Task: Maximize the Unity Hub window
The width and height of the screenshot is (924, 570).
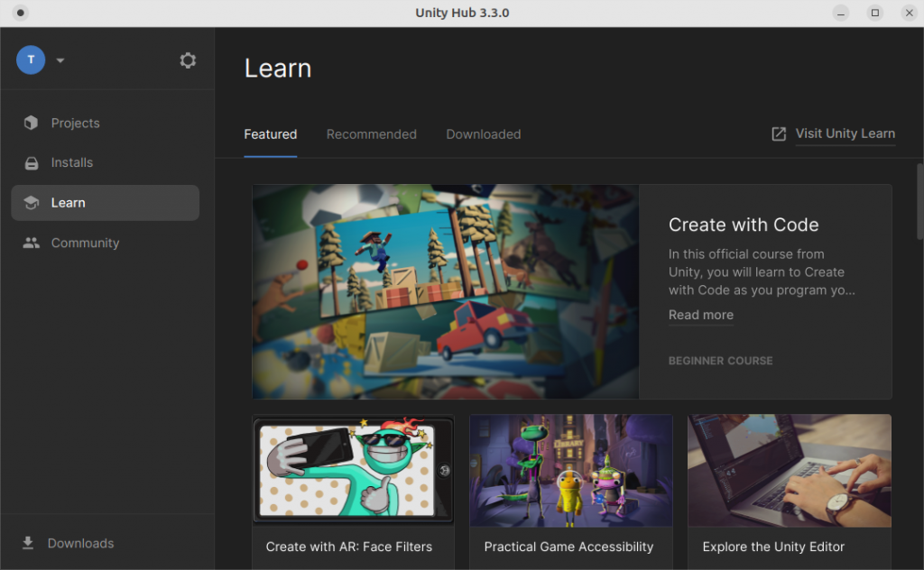Action: 875,13
